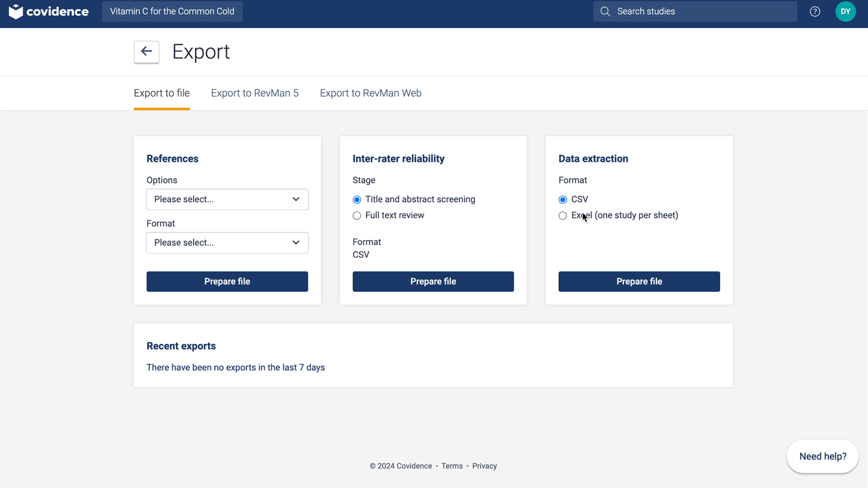868x488 pixels.
Task: Open the Terms footer link
Action: (x=452, y=466)
